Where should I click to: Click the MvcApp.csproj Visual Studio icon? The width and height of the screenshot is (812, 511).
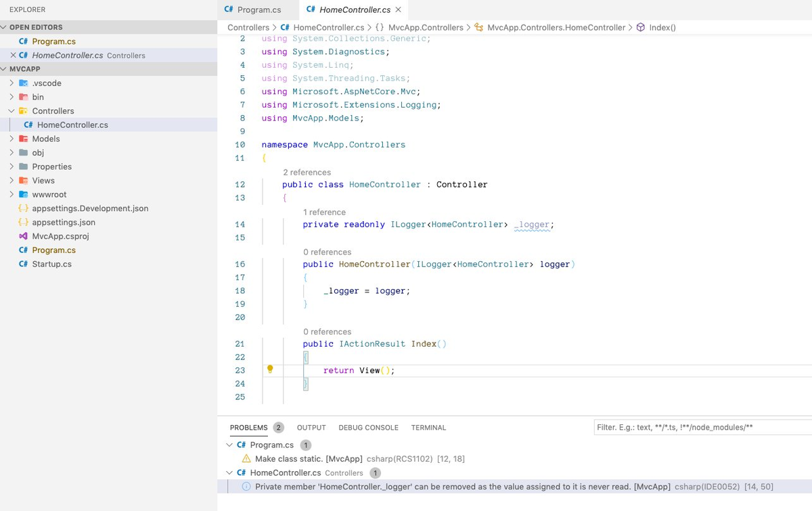point(23,236)
